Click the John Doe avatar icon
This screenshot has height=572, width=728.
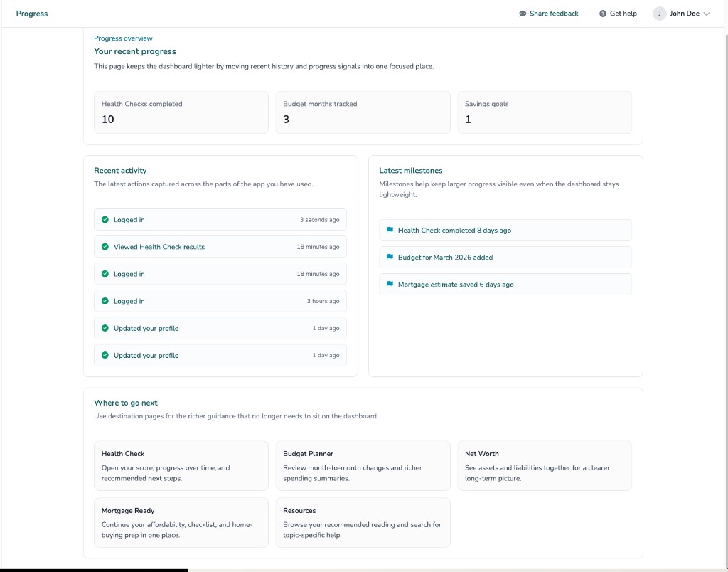(660, 14)
